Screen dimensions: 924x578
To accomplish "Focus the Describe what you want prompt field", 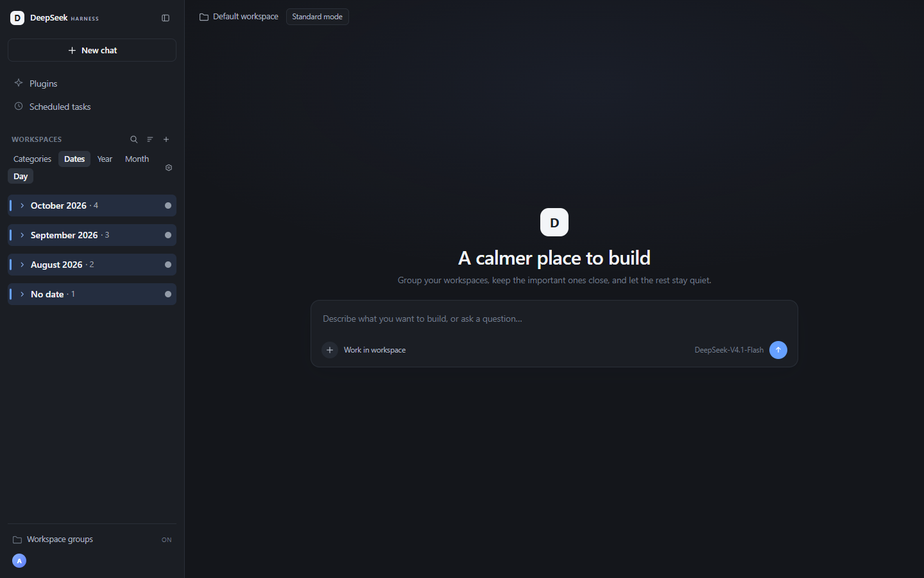I will [x=554, y=319].
